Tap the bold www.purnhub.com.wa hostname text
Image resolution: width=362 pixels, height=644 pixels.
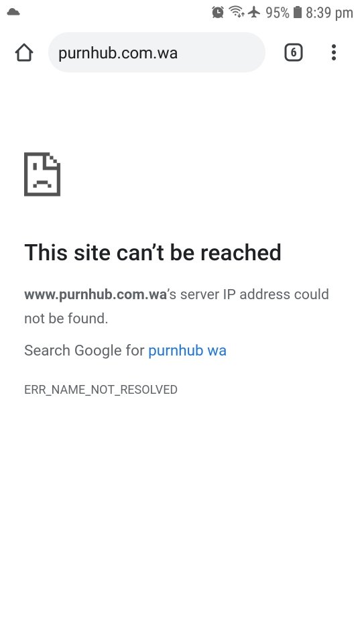pyautogui.click(x=95, y=294)
